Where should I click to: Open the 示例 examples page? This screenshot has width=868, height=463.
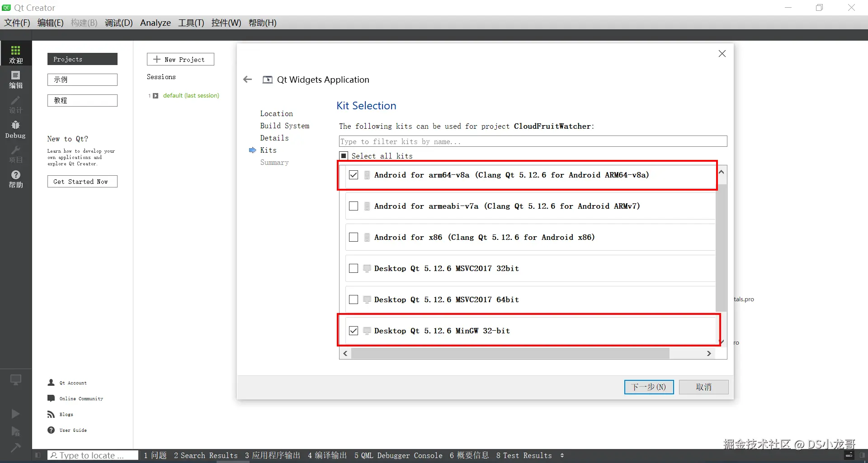82,80
